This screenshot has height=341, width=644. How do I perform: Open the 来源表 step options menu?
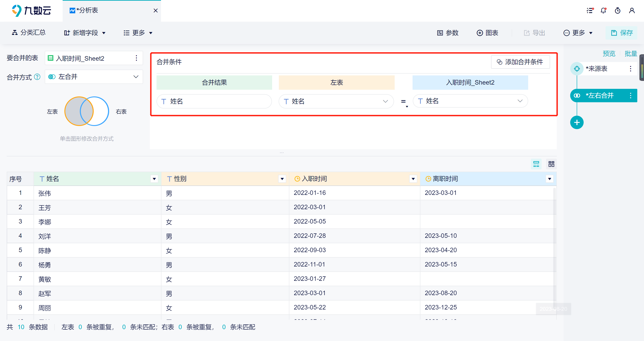(x=630, y=68)
